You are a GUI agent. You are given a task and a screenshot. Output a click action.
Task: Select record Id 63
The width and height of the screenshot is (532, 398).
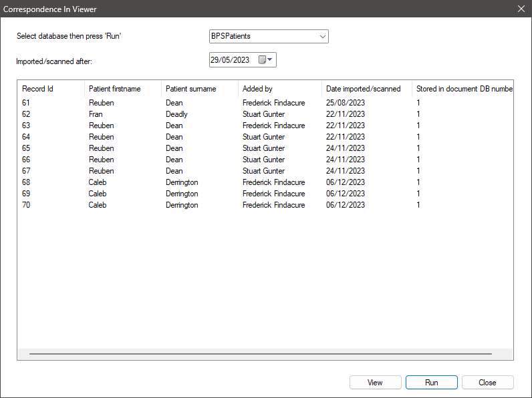click(x=26, y=126)
